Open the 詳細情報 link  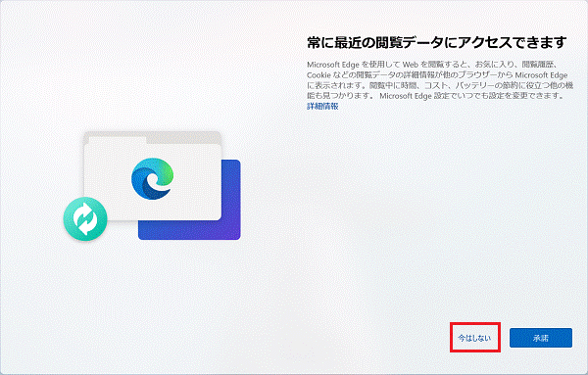pos(322,107)
